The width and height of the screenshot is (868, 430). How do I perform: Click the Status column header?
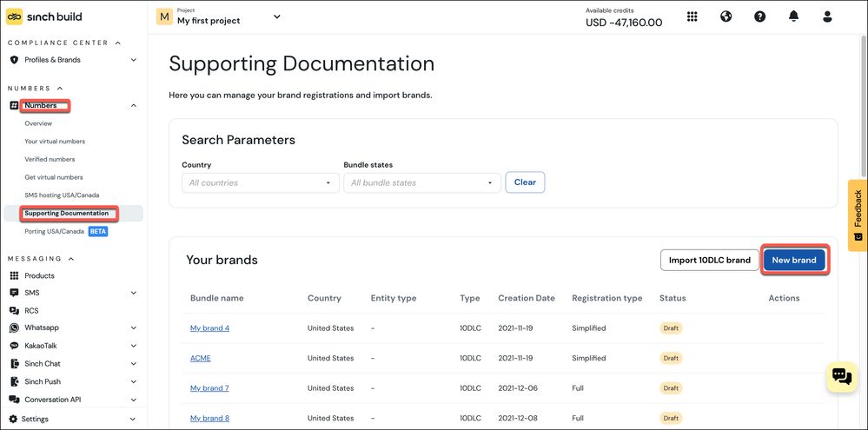point(673,298)
